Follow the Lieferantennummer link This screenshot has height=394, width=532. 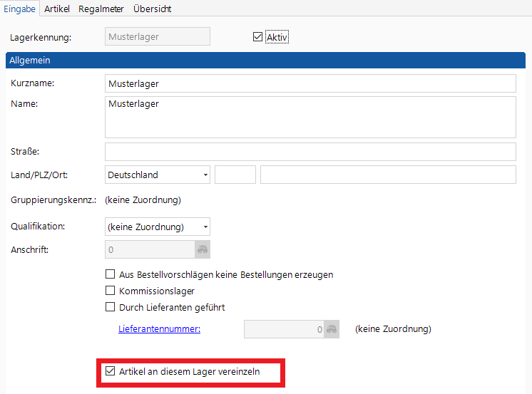point(159,329)
